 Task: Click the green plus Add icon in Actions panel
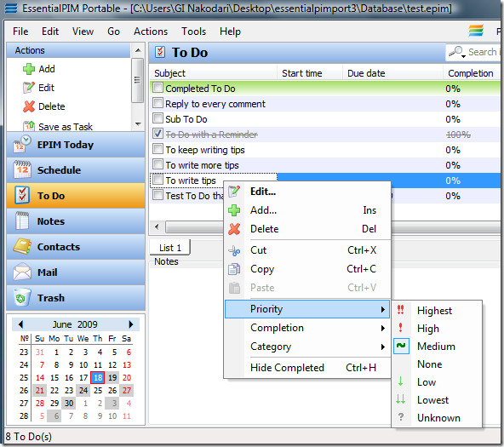(29, 69)
